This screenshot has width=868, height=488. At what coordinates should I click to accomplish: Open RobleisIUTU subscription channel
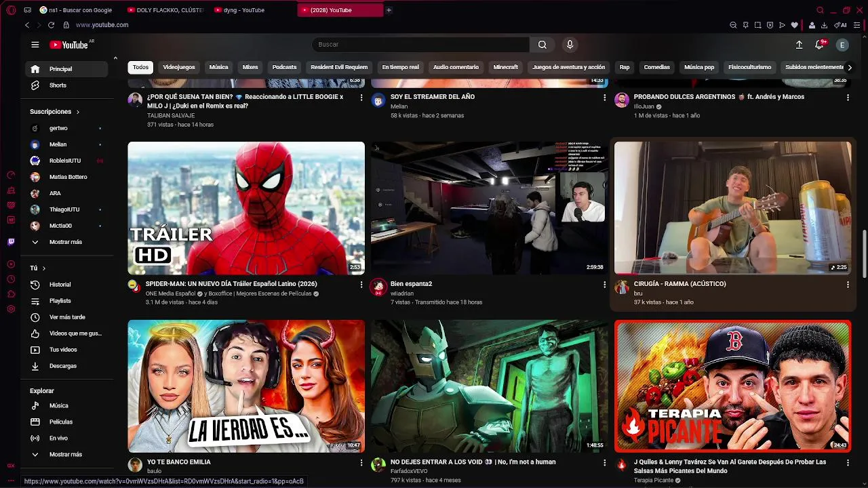tap(66, 161)
